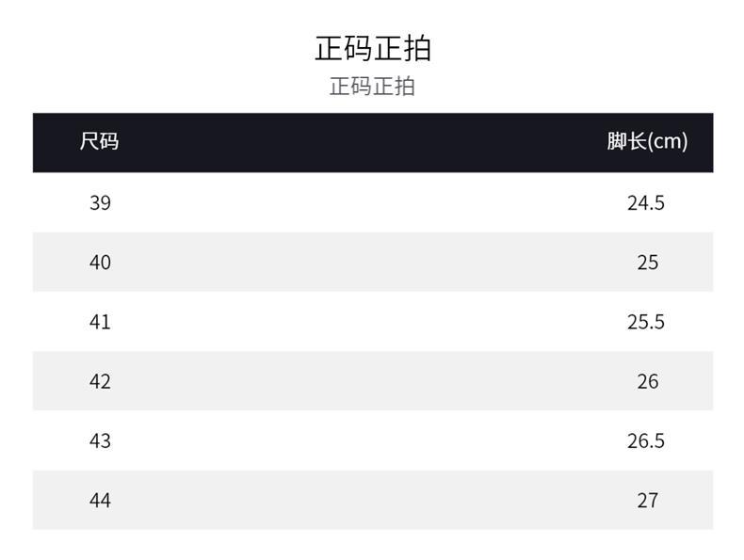The image size is (744, 560).
Task: Click the 24.5 foot length value
Action: coord(646,202)
